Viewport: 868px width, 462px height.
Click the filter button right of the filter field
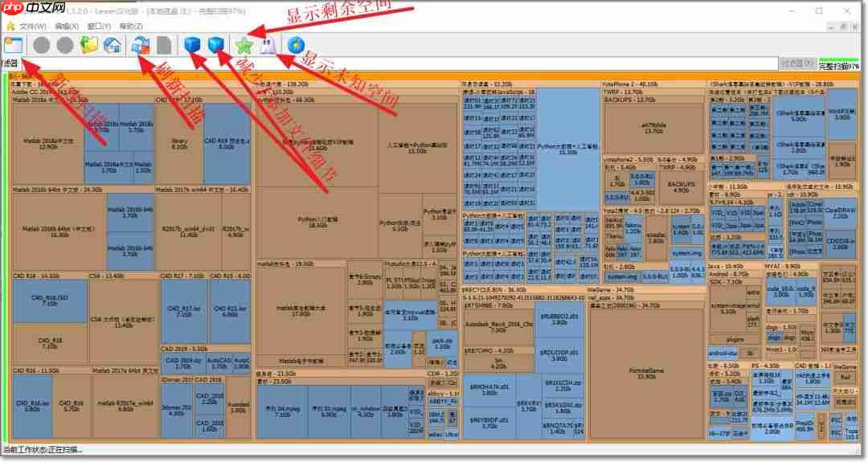pos(796,63)
